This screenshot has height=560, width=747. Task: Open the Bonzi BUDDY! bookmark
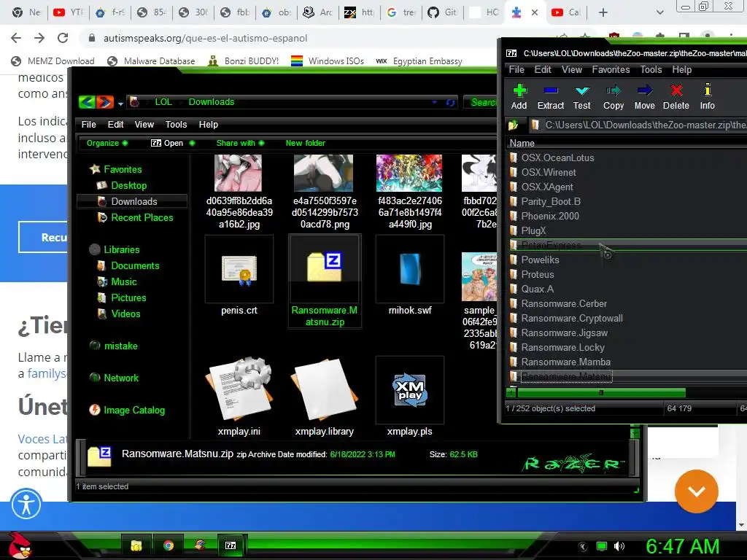(244, 61)
